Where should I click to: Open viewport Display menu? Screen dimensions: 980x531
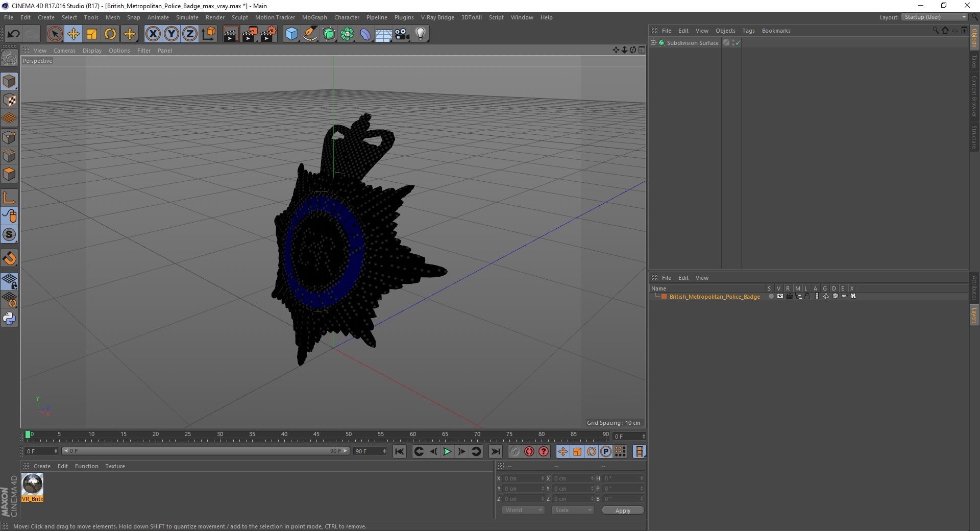(x=92, y=51)
